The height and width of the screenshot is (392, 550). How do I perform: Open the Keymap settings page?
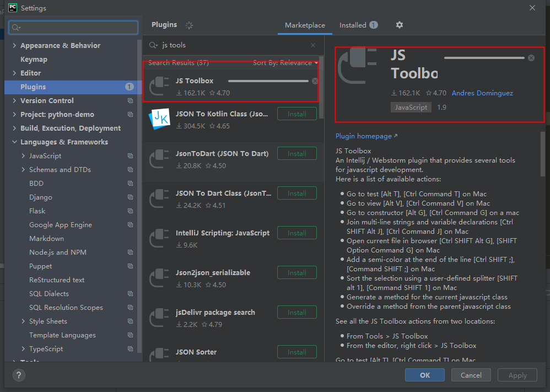[x=34, y=60]
